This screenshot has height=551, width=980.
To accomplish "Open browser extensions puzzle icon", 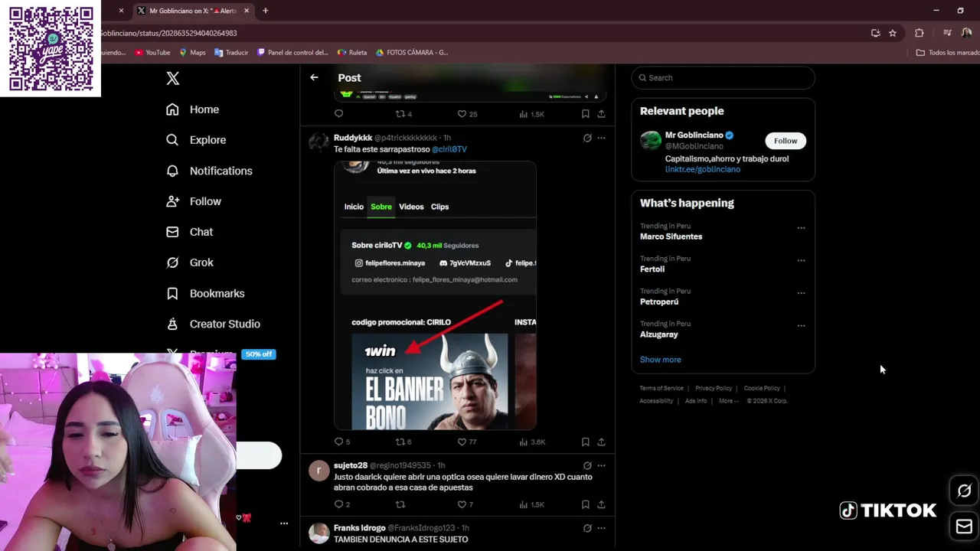I will [920, 33].
